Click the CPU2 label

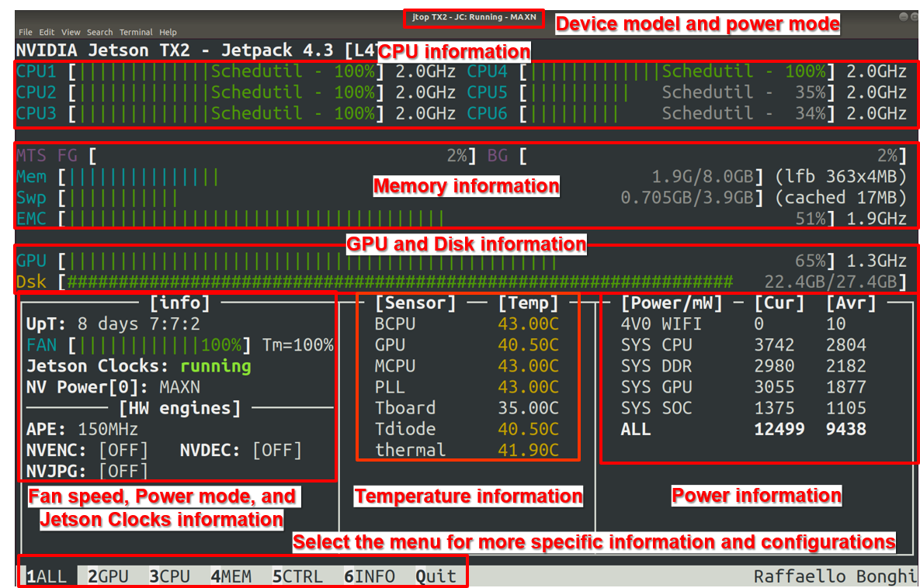(x=36, y=92)
